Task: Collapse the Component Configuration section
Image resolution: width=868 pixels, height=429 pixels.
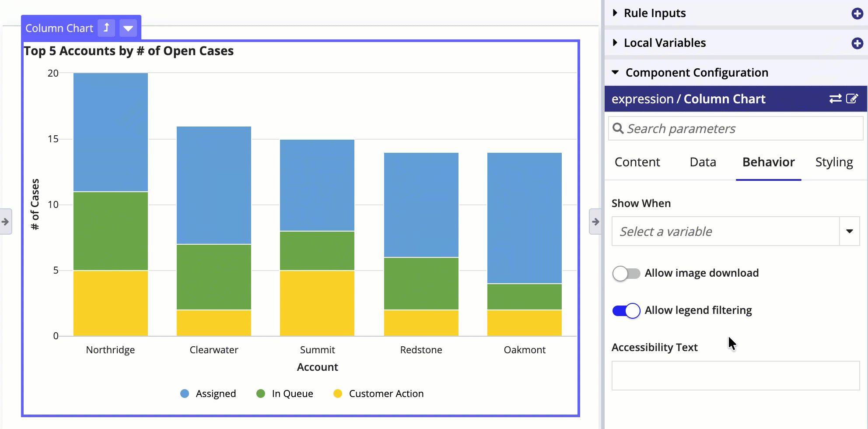Action: [615, 73]
